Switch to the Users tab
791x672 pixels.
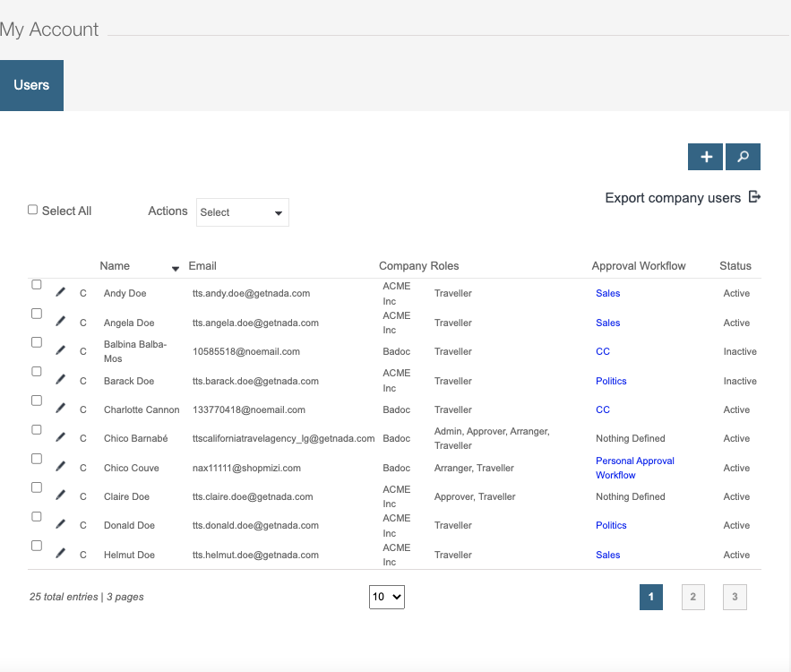point(31,85)
